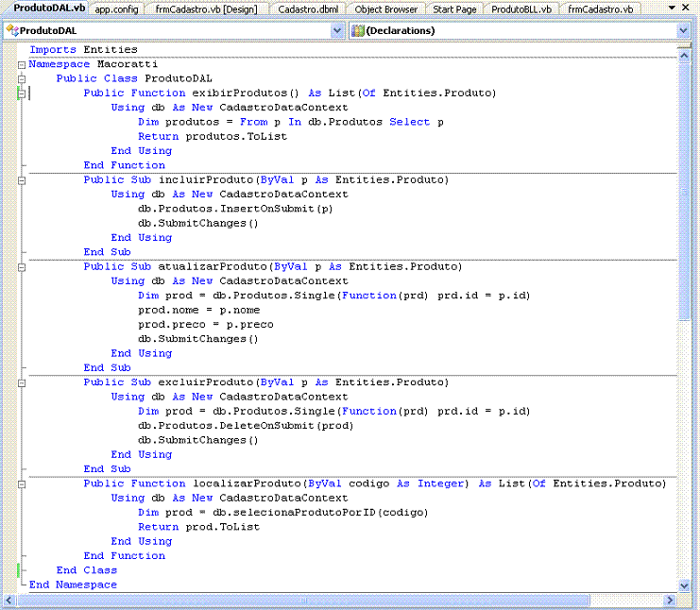This screenshot has height=610, width=700.
Task: Click 'prod.preco = p.preco' line
Action: point(206,325)
